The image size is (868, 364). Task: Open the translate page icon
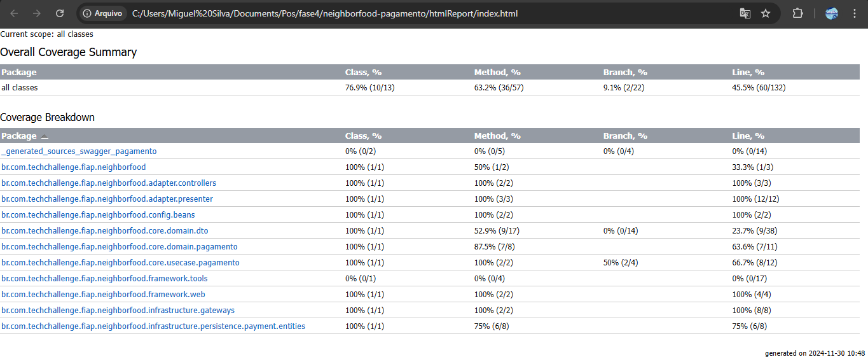[x=745, y=13]
